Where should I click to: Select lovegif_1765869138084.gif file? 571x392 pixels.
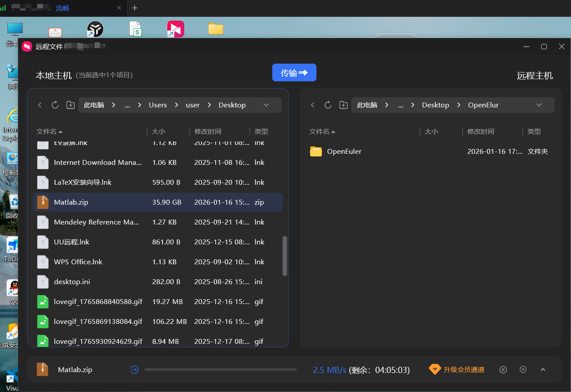(98, 322)
